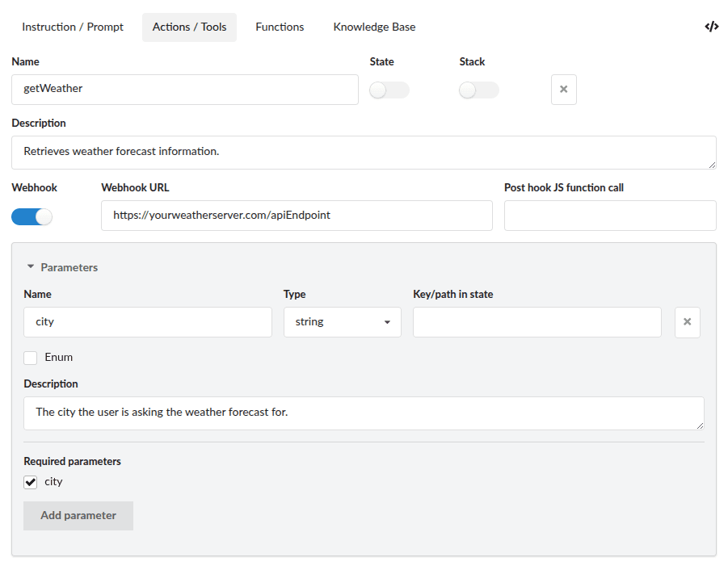Focus the Webhook URL field
Image resolution: width=728 pixels, height=570 pixels.
pos(296,216)
